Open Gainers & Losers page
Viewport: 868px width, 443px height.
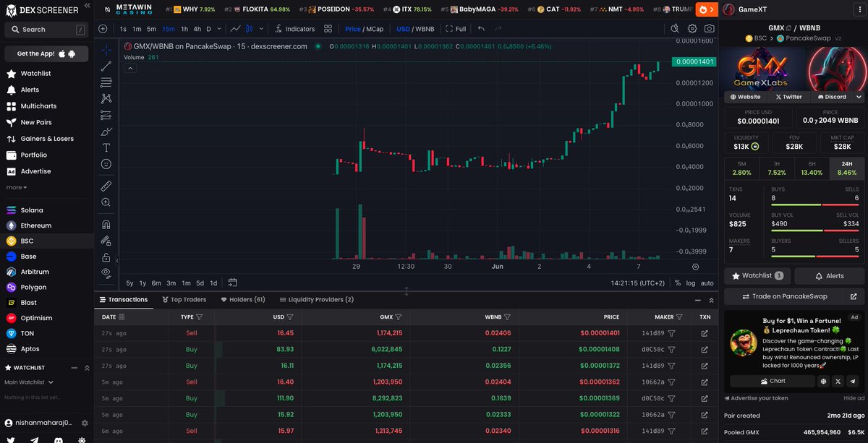click(47, 139)
